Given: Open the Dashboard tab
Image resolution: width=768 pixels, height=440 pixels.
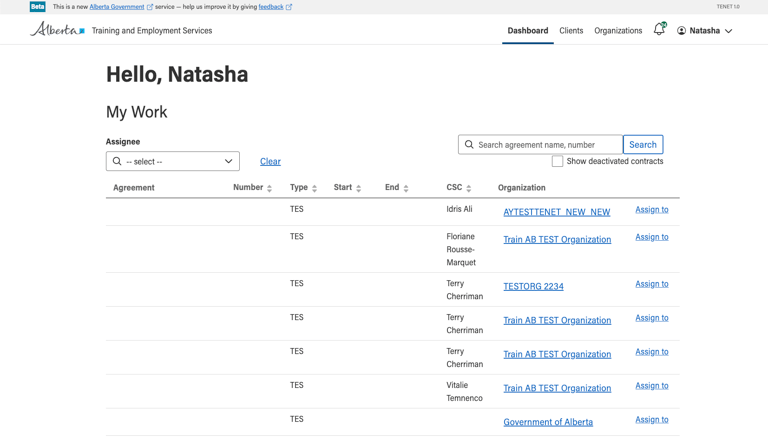Looking at the screenshot, I should pos(527,31).
